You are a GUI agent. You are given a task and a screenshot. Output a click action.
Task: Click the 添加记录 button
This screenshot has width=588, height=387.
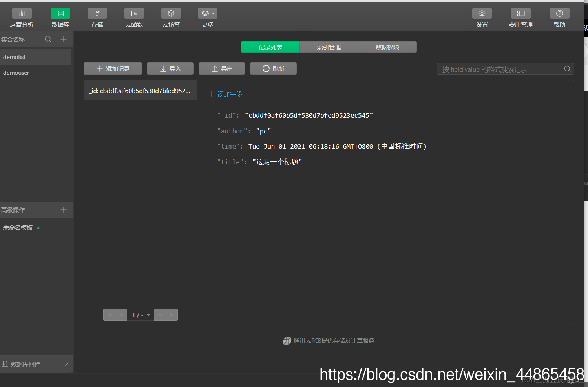(113, 69)
